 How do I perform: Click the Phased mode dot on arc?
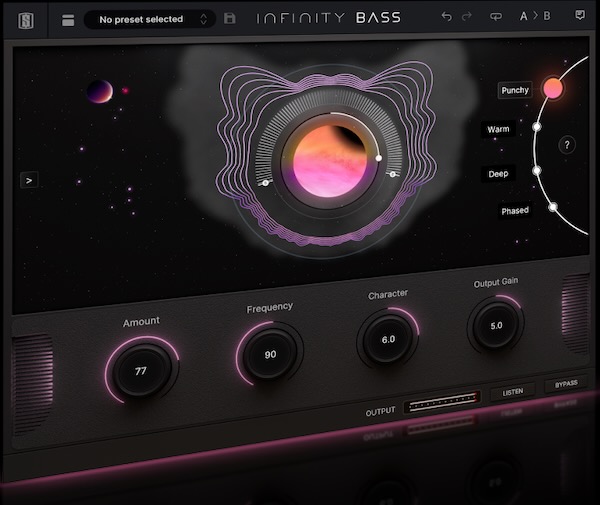[553, 207]
